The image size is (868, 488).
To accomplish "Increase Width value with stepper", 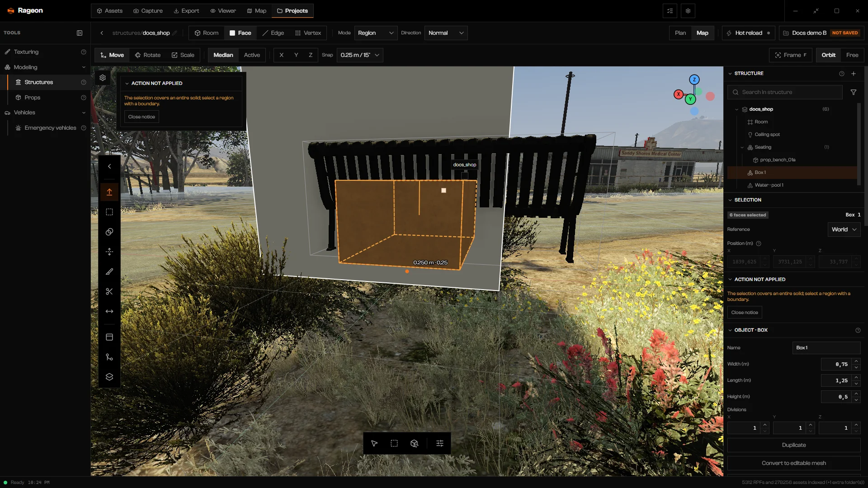I will tap(856, 361).
